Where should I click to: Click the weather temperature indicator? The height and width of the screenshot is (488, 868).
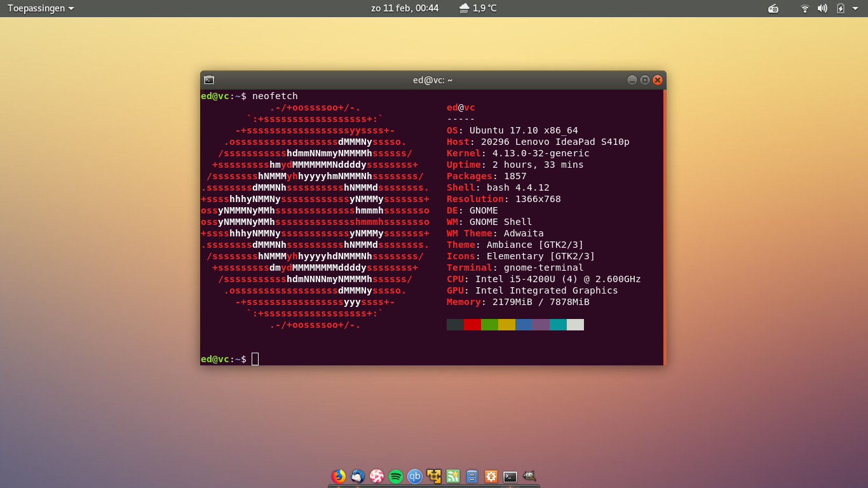[x=478, y=8]
